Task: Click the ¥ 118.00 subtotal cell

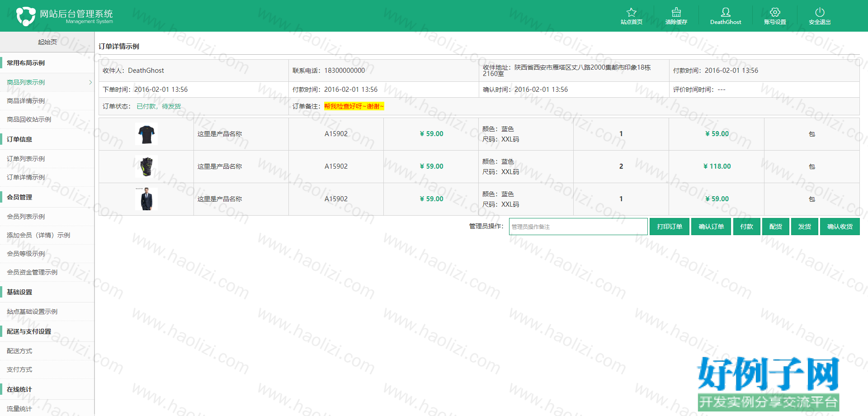Action: (x=717, y=166)
